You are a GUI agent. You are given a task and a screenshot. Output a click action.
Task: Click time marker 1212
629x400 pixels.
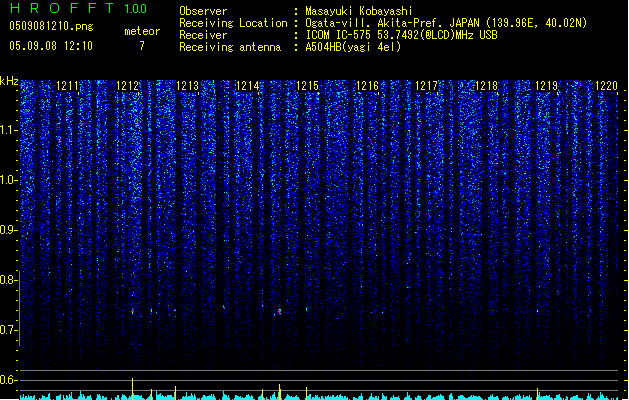click(128, 86)
